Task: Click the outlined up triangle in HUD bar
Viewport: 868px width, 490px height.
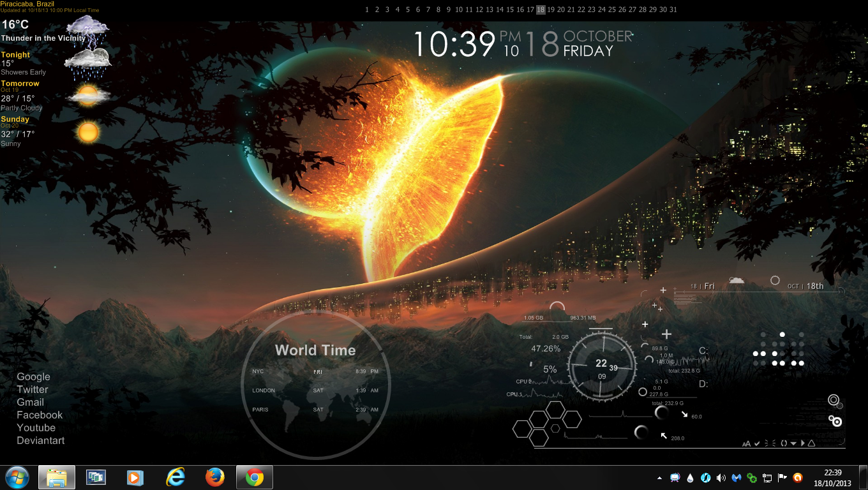Action: (811, 443)
